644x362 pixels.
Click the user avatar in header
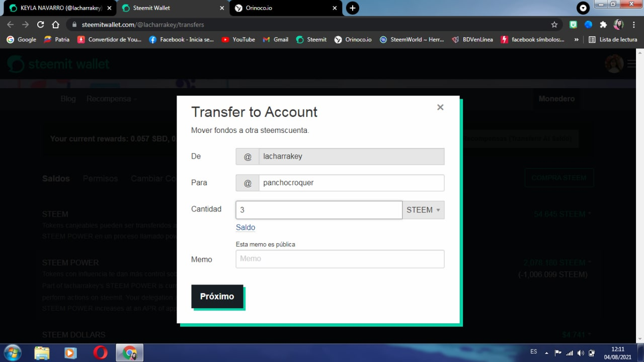tap(614, 64)
